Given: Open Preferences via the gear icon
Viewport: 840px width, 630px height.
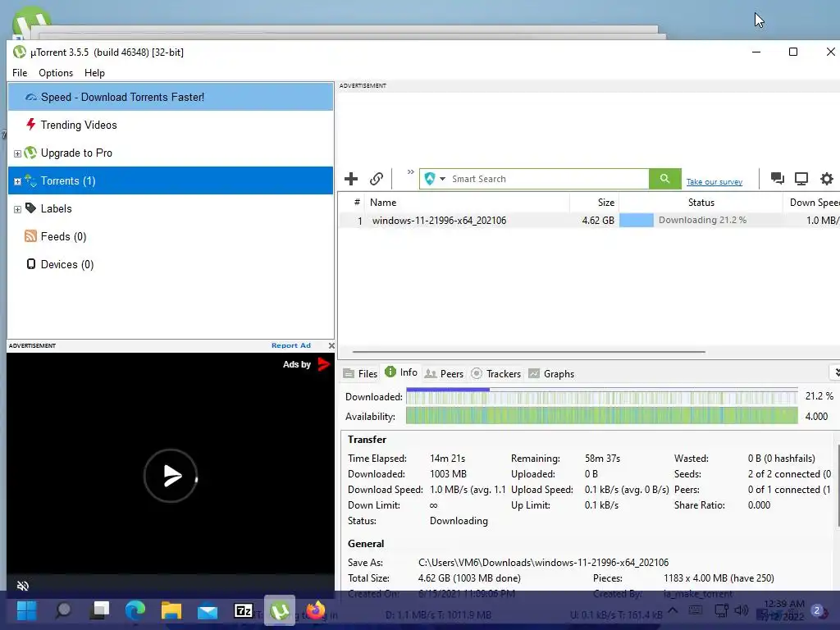Looking at the screenshot, I should (x=827, y=178).
